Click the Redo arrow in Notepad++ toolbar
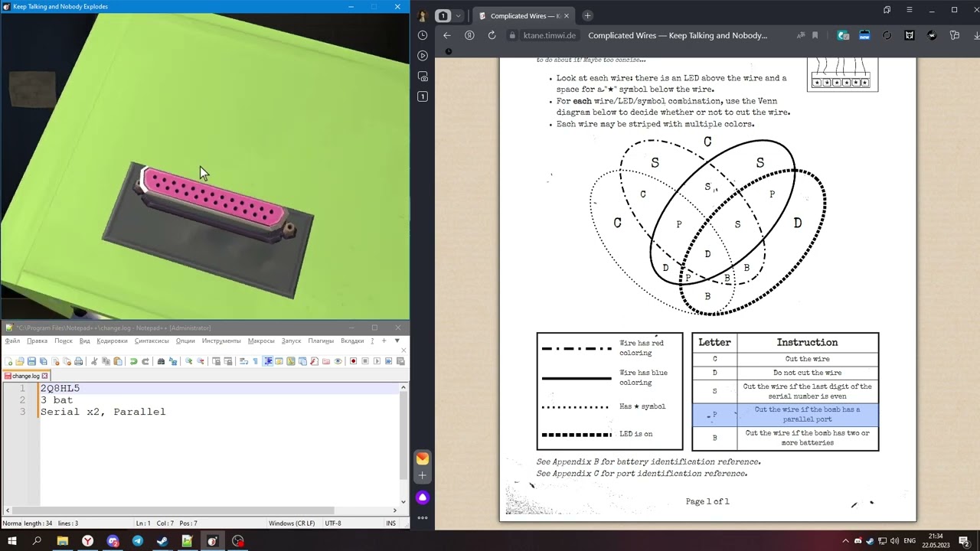Image resolution: width=980 pixels, height=551 pixels. pyautogui.click(x=145, y=361)
